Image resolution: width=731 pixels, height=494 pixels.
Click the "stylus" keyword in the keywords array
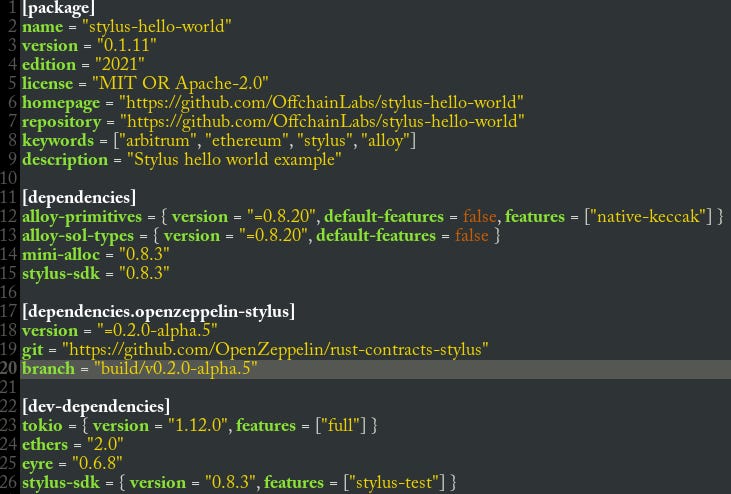click(325, 141)
